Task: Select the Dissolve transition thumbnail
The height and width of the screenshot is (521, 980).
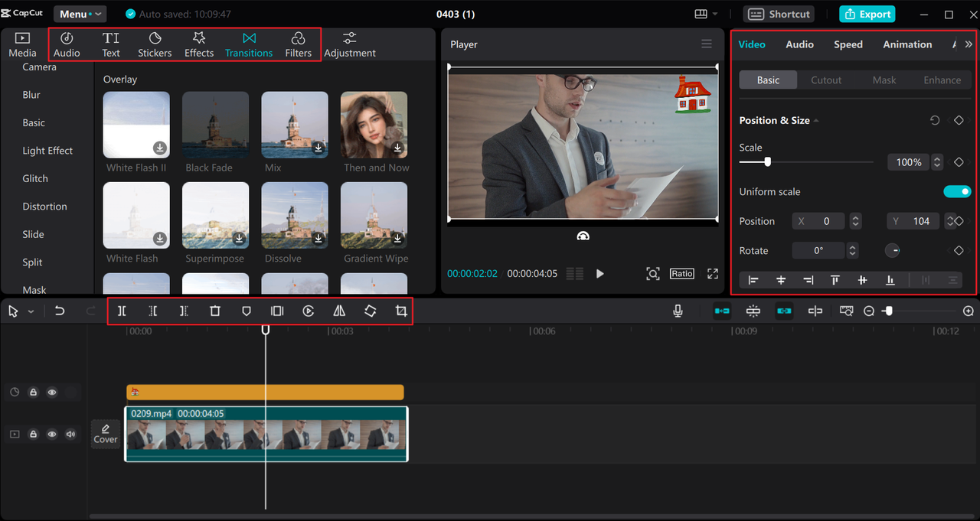Action: tap(295, 216)
